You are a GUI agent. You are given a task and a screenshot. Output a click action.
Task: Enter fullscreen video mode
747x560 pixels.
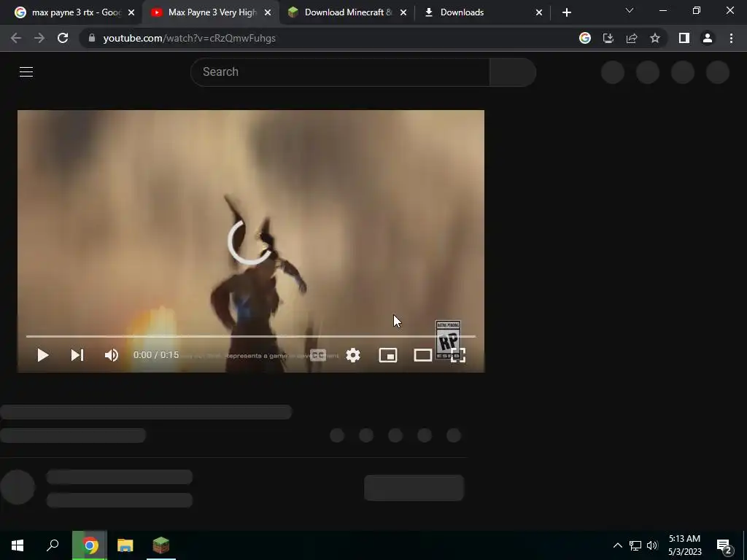click(458, 355)
